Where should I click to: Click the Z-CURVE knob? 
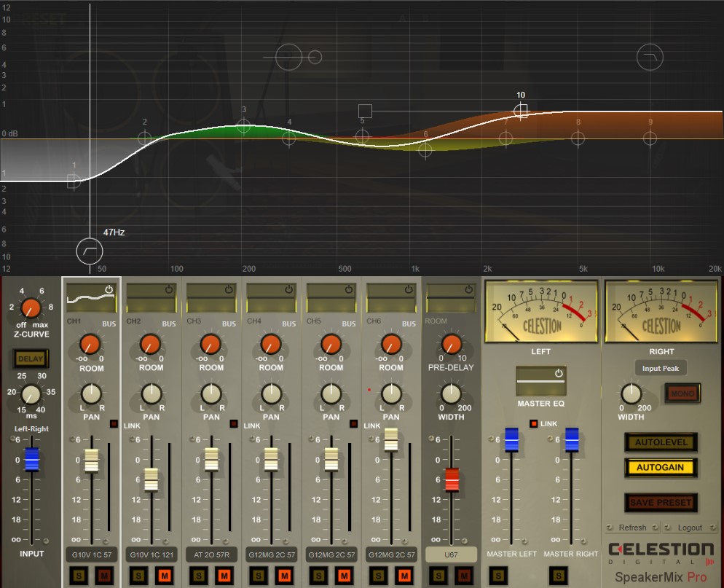point(31,308)
